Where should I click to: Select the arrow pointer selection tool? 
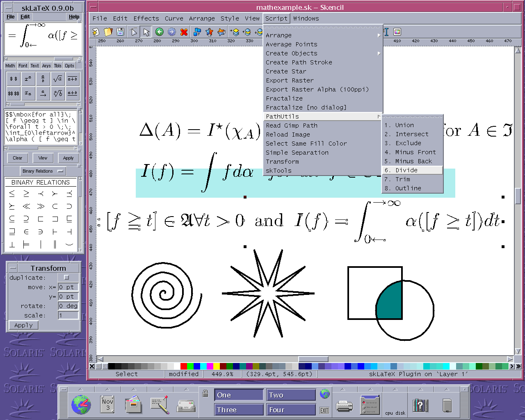[146, 32]
